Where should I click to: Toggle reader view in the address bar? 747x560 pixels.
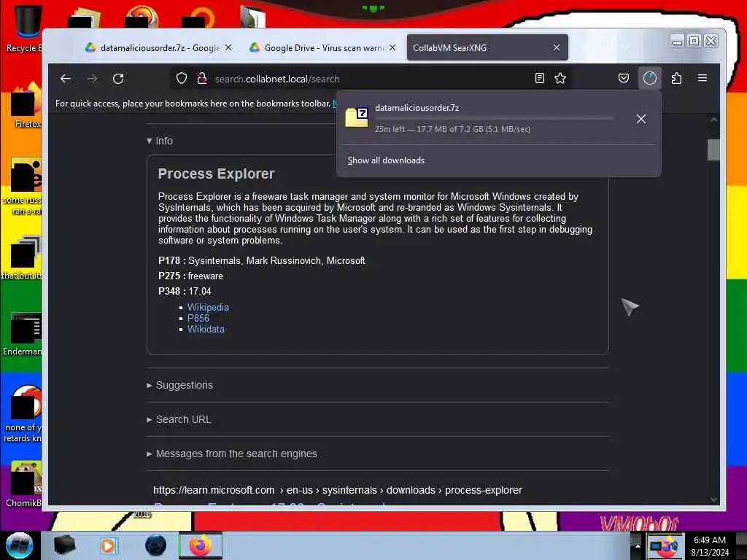[539, 78]
